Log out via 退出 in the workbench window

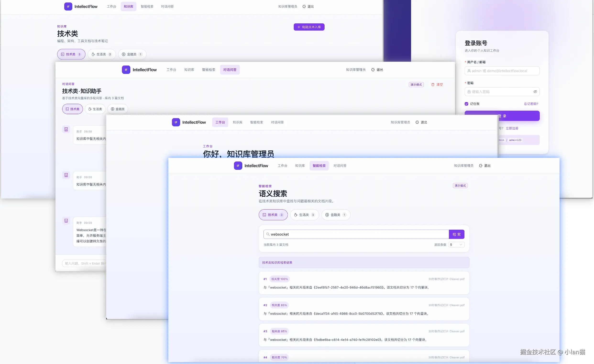(x=421, y=122)
